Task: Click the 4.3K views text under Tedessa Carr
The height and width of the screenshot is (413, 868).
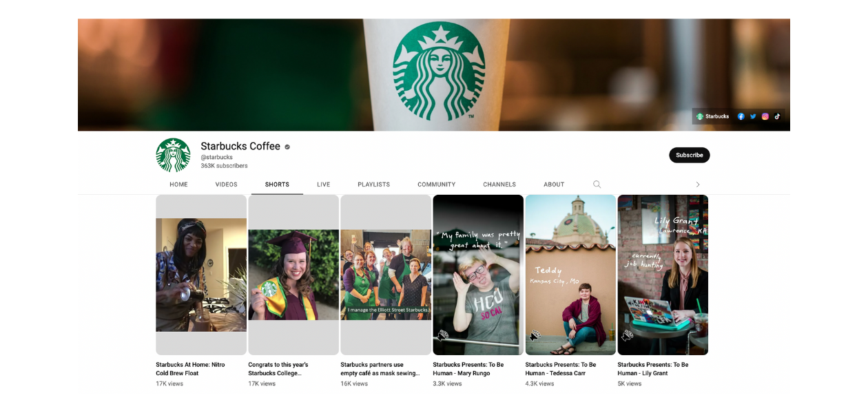Action: [539, 384]
